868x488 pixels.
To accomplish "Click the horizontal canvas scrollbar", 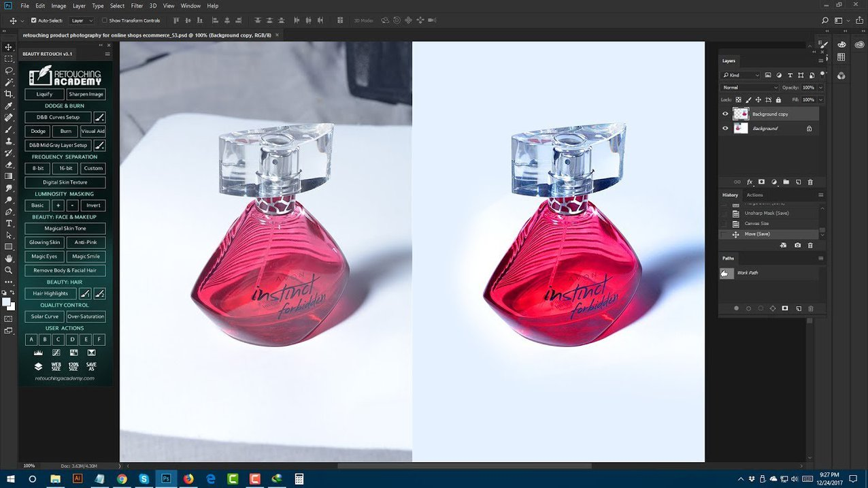I will 465,466.
